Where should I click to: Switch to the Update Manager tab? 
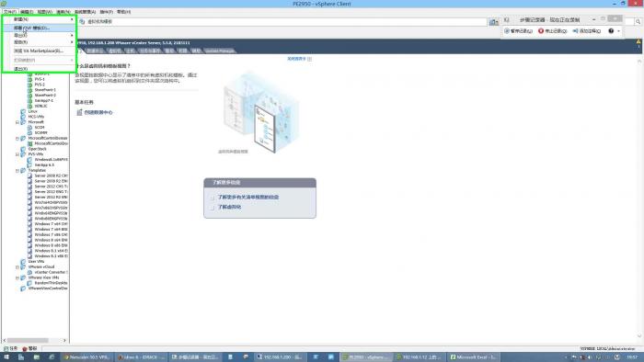220,51
